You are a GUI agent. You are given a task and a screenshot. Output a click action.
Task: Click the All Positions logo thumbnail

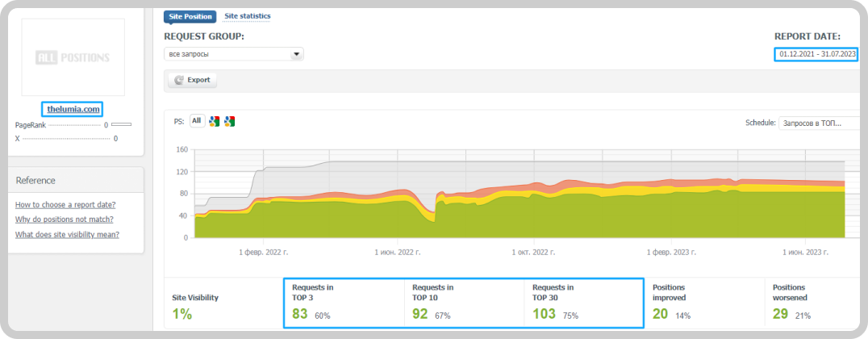(x=73, y=57)
